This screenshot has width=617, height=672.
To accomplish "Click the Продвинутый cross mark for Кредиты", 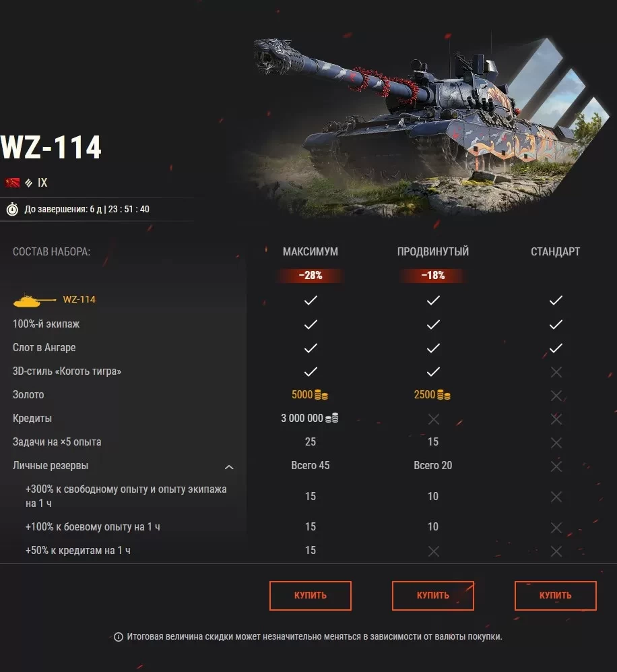I will 433,419.
